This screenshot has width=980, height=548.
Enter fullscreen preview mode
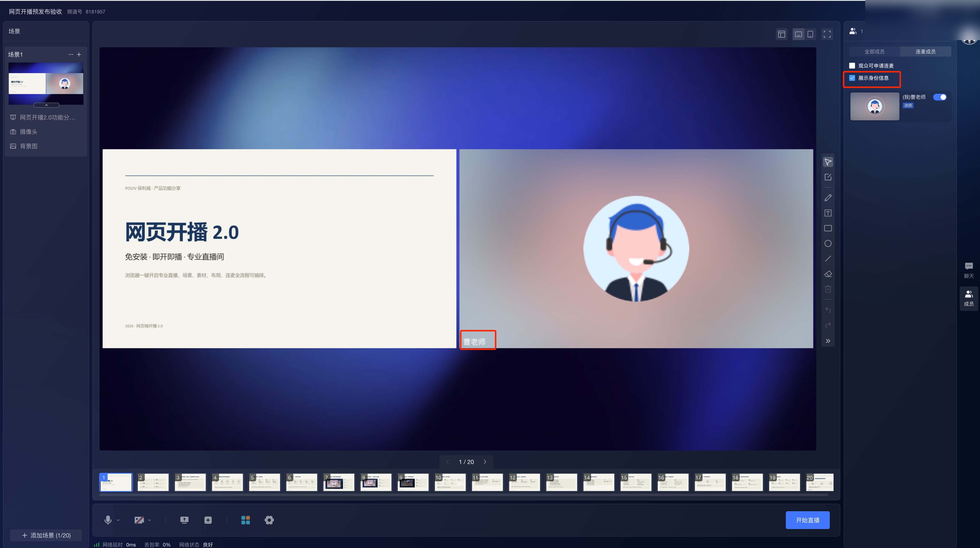click(827, 34)
